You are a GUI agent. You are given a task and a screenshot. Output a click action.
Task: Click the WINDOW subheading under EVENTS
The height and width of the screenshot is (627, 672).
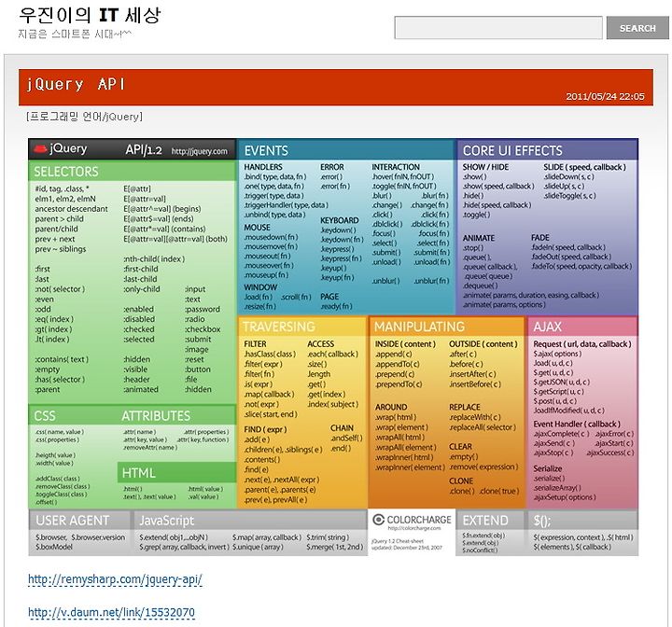[x=260, y=287]
